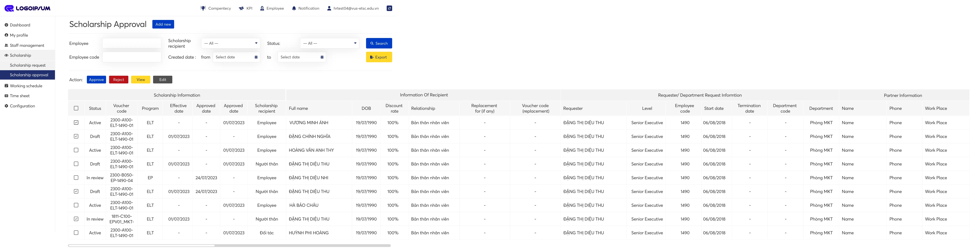Click the Competency lightbulb icon
Viewport: 980px width, 250px height.
203,8
